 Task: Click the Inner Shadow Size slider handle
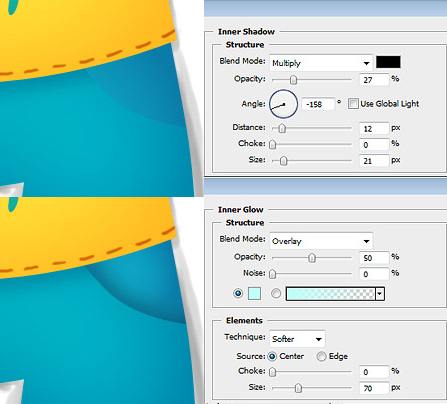tap(283, 161)
